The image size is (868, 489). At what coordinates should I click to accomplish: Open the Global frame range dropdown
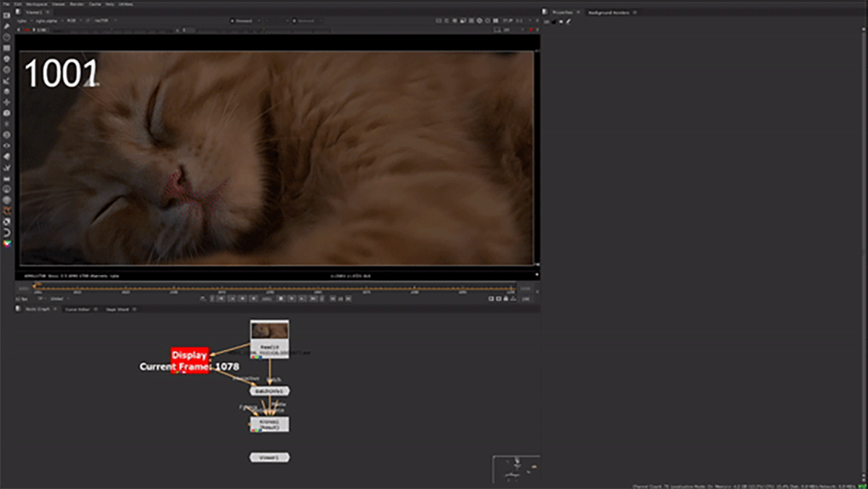tap(58, 299)
